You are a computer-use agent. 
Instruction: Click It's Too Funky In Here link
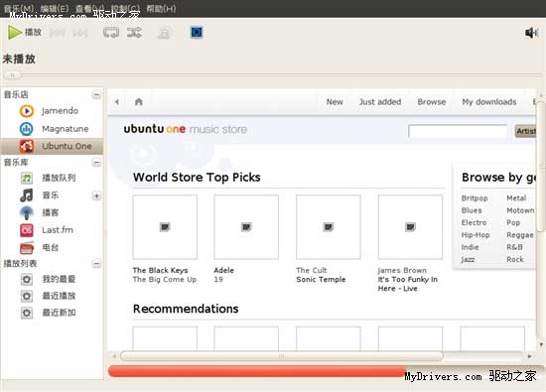point(407,284)
